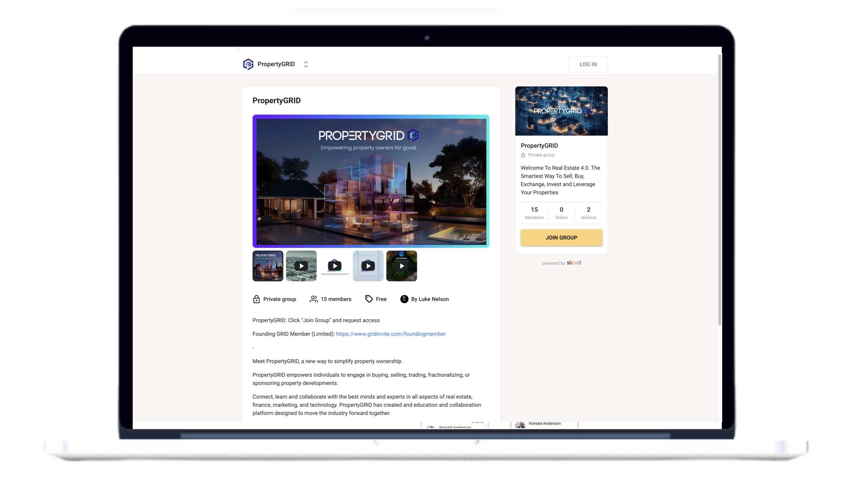Click the PropertyGRID name in the header
This screenshot has width=868, height=485.
coord(276,64)
